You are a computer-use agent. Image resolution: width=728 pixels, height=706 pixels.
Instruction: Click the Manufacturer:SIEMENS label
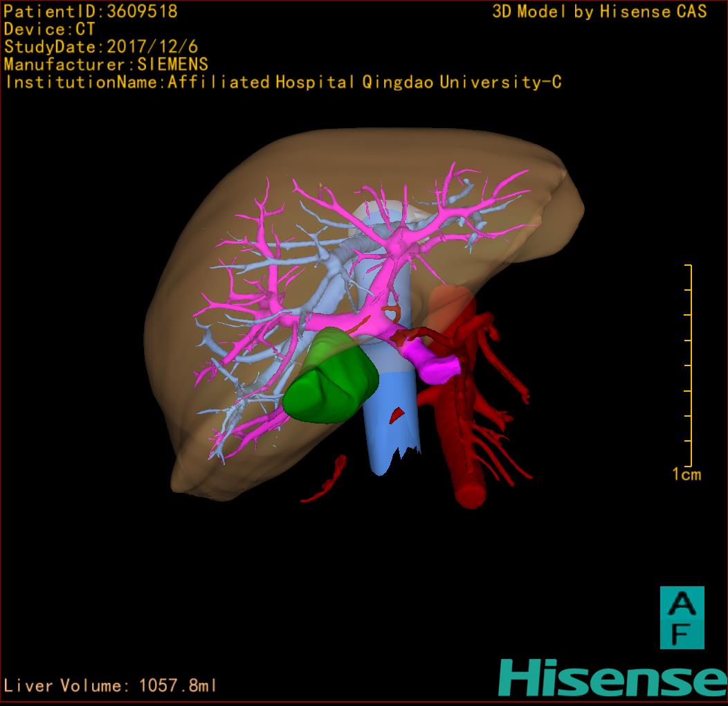(106, 64)
